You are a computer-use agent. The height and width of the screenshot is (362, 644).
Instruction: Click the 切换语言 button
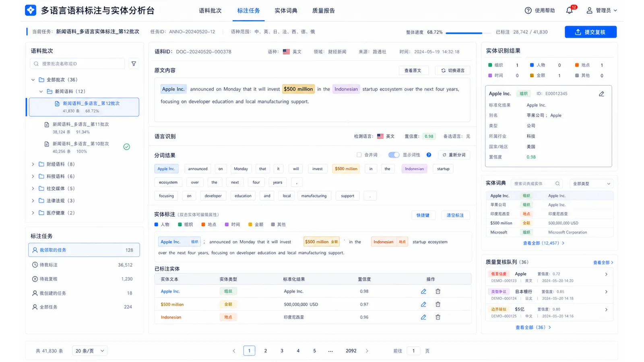coord(452,70)
